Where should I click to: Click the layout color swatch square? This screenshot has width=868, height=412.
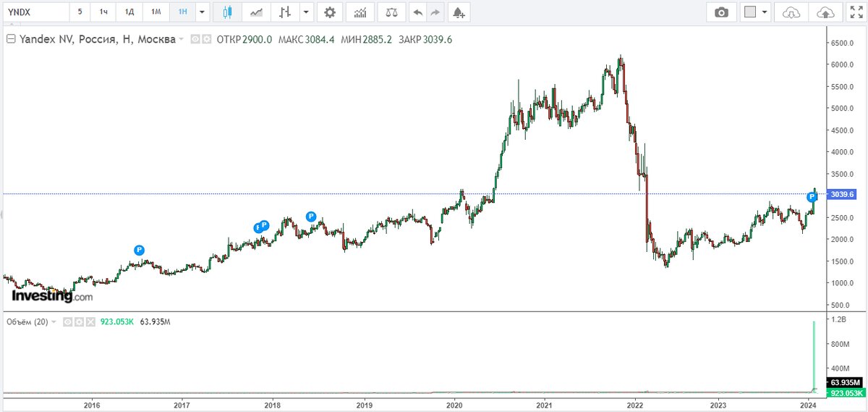(750, 12)
